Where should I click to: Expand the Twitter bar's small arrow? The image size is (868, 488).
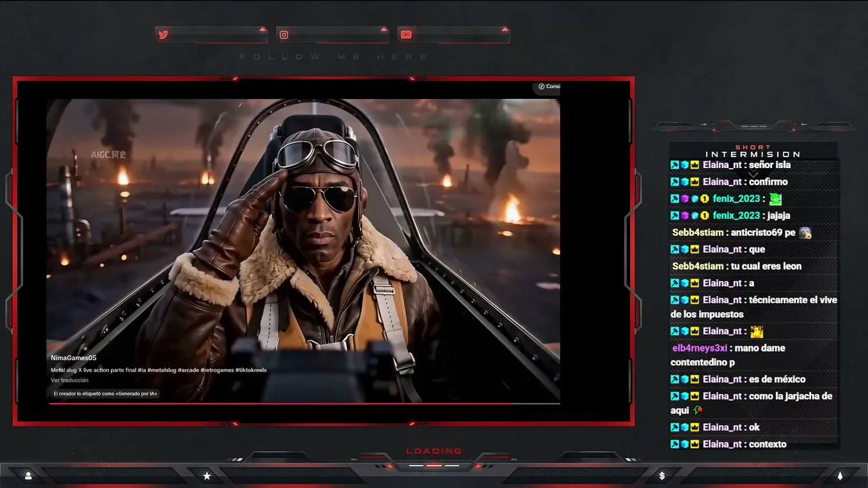pyautogui.click(x=262, y=29)
